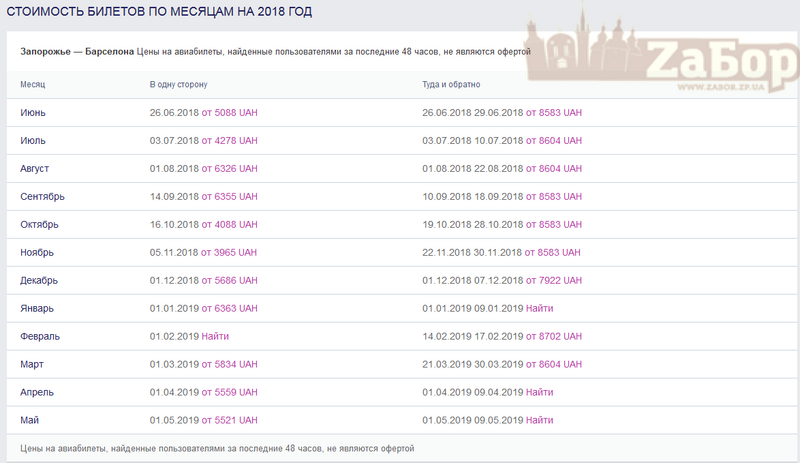Image resolution: width=800 pixels, height=463 pixels.
Task: Click December one-way price 5686 UAH
Action: 230,281
